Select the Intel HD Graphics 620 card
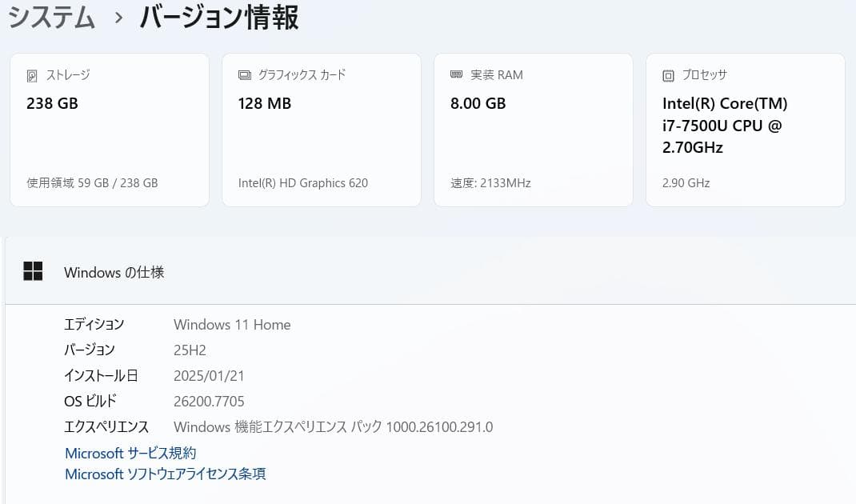This screenshot has height=504, width=856. (x=321, y=128)
